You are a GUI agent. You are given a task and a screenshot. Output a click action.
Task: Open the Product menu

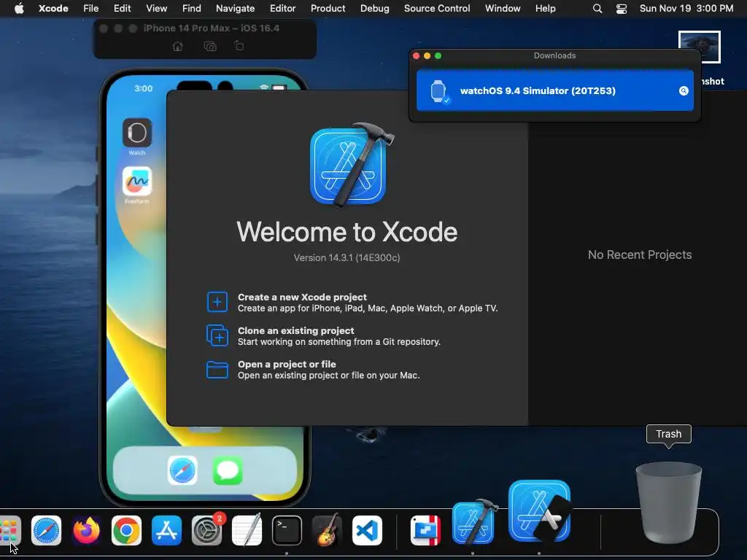point(328,8)
